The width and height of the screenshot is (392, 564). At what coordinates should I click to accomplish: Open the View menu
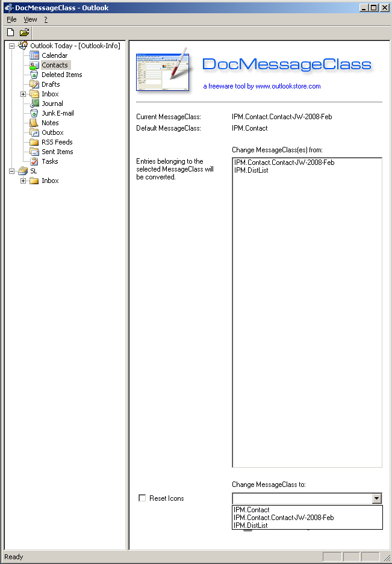click(30, 19)
